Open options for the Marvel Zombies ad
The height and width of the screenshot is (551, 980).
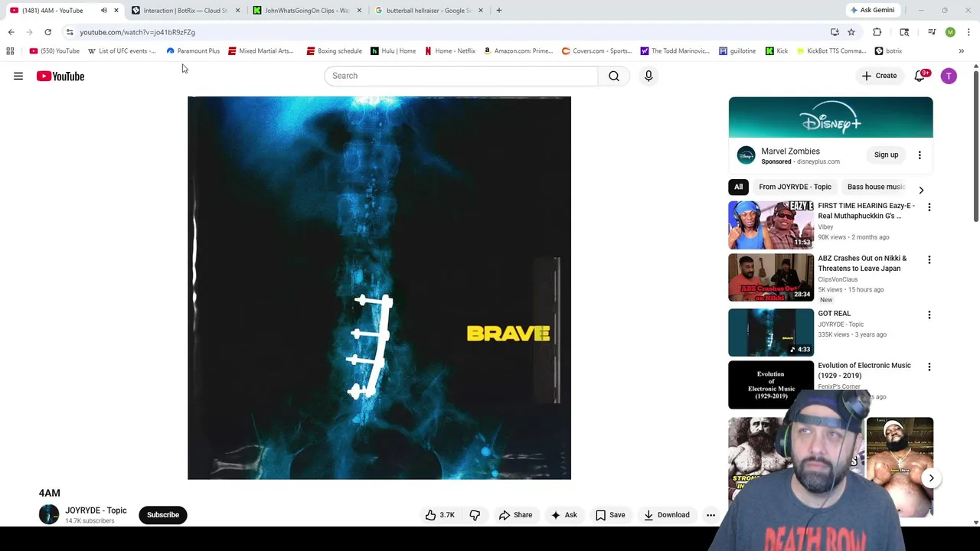click(x=920, y=155)
